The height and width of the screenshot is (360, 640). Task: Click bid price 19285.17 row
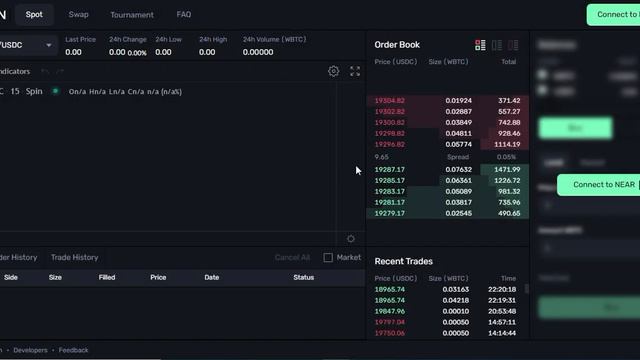tap(448, 180)
